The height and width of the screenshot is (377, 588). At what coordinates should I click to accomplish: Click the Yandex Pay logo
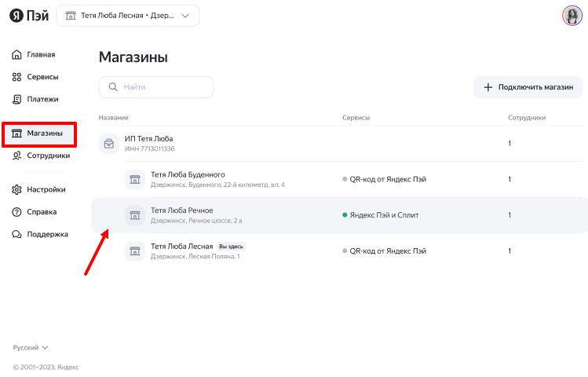pyautogui.click(x=27, y=16)
